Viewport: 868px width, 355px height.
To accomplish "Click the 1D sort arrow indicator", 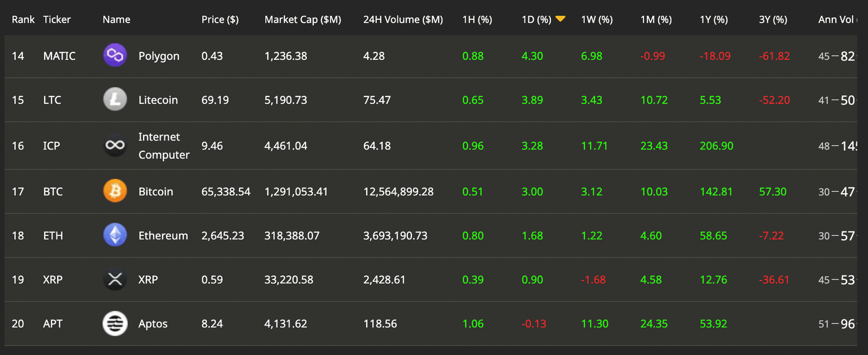I will (560, 19).
